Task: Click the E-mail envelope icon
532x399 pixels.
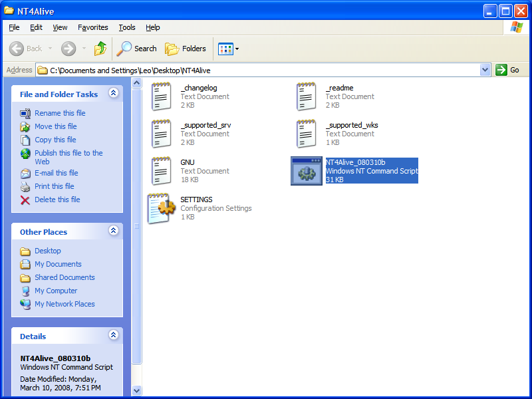Action: [x=25, y=174]
